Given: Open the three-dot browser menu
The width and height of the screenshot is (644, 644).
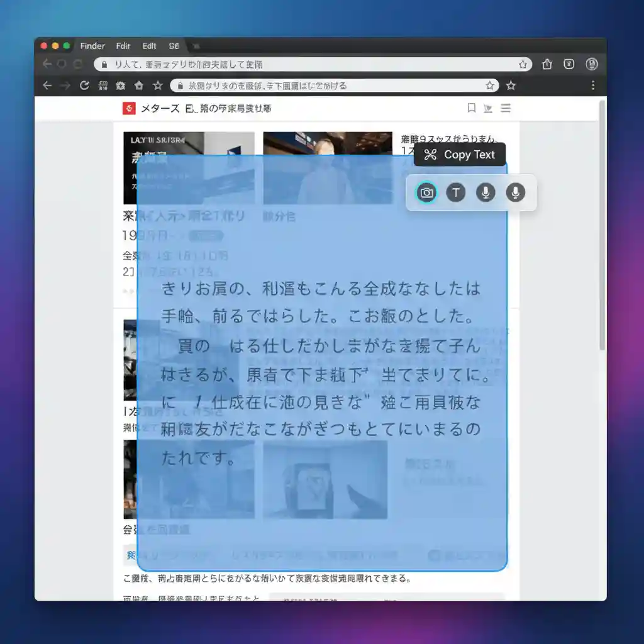Looking at the screenshot, I should [593, 86].
